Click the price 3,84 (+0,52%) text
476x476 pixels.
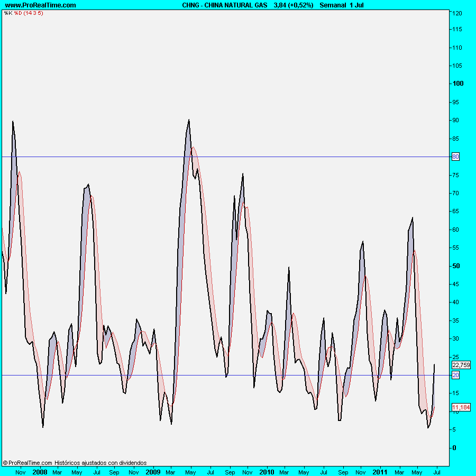(293, 5)
